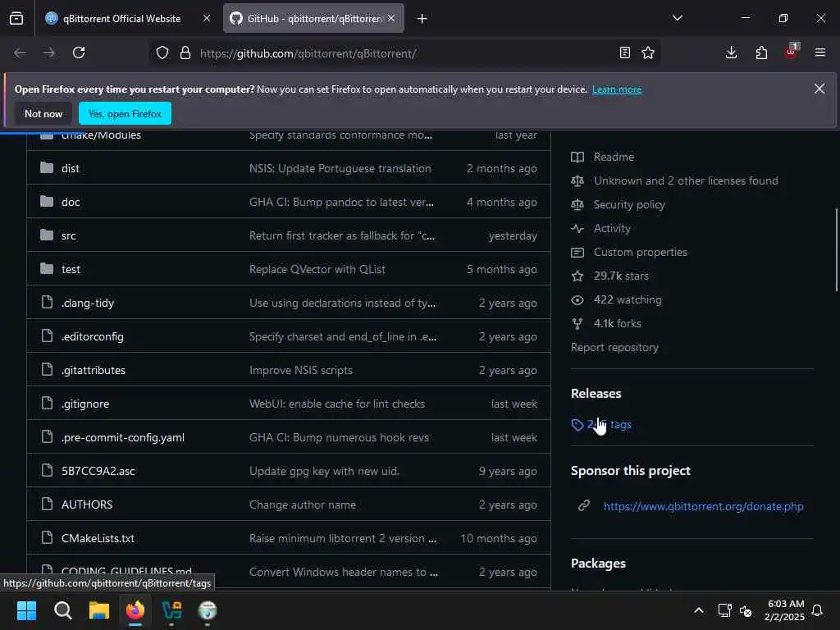Click the AUTHORS file icon
Screen dimensions: 840x630
[x=47, y=504]
